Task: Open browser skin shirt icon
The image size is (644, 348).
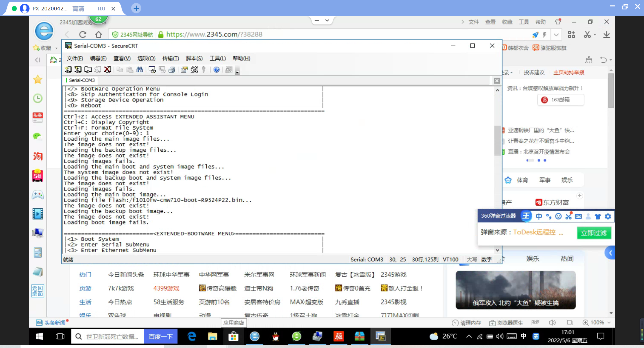Action: click(558, 22)
